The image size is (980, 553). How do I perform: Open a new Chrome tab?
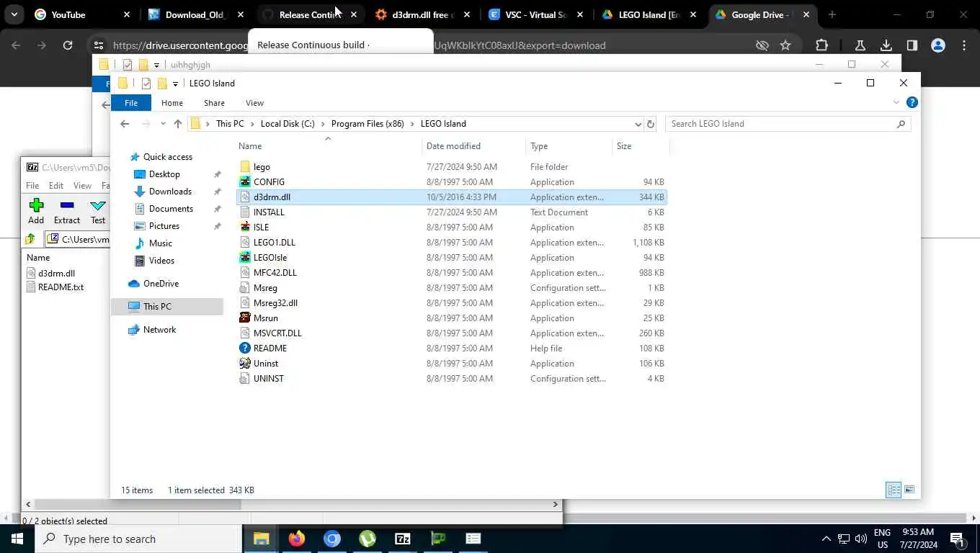pyautogui.click(x=832, y=14)
